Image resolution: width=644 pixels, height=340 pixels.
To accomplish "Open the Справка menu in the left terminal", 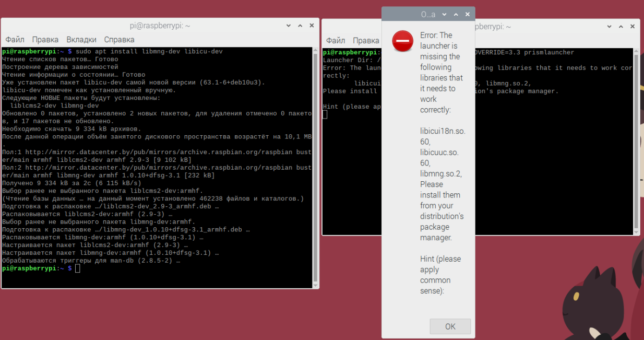I will coord(119,40).
